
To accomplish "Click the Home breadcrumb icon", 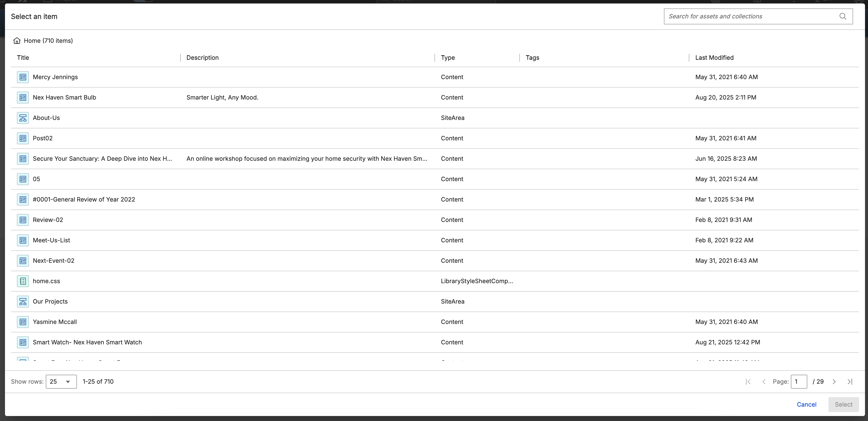I will 17,41.
